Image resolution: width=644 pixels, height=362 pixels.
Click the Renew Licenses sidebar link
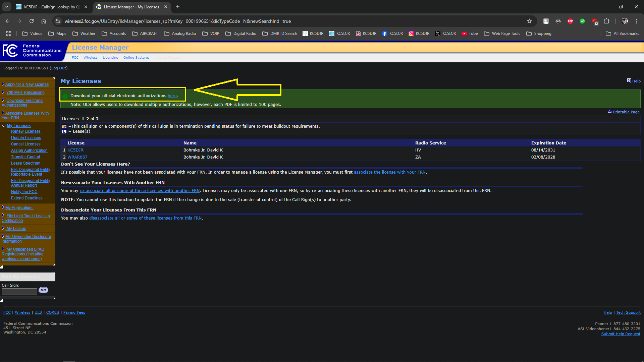click(x=25, y=131)
